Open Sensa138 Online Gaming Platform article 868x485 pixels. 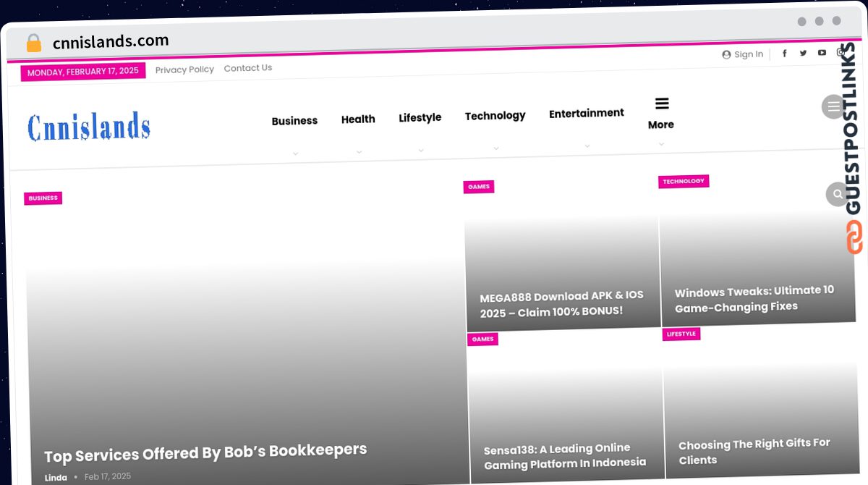(565, 455)
